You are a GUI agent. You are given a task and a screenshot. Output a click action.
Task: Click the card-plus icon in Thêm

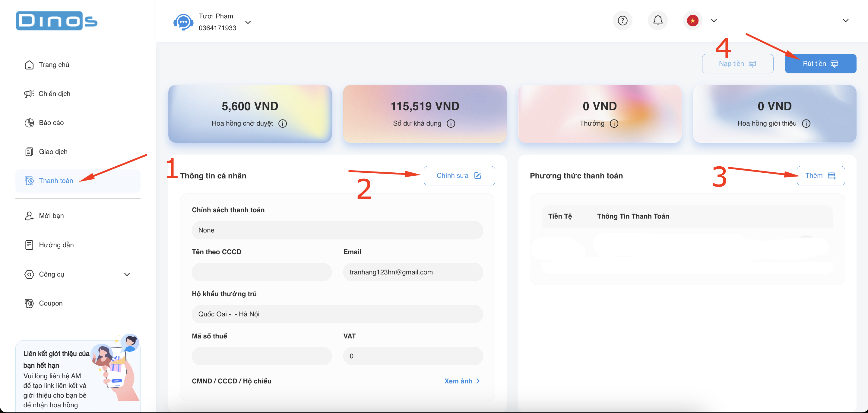[x=832, y=175]
